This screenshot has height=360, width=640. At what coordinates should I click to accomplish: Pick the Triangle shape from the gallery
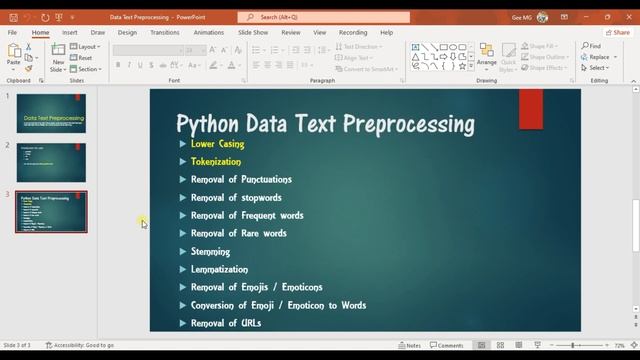416,57
